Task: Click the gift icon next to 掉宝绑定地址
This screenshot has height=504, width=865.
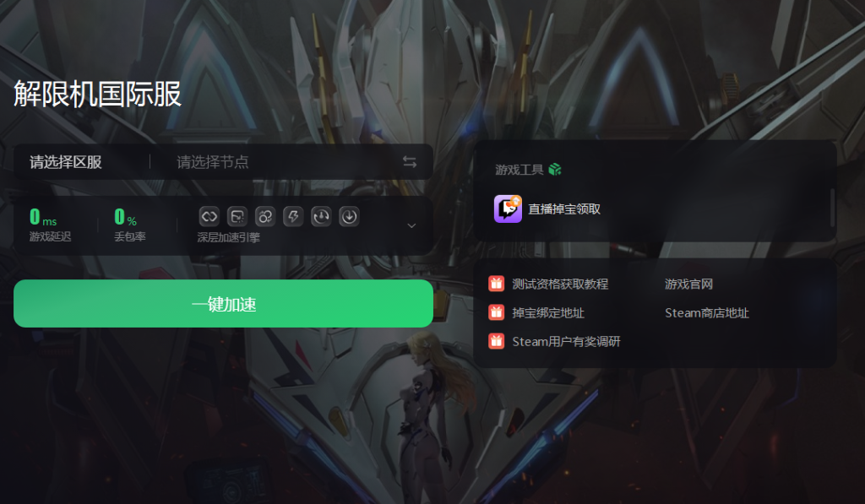Action: coord(497,312)
